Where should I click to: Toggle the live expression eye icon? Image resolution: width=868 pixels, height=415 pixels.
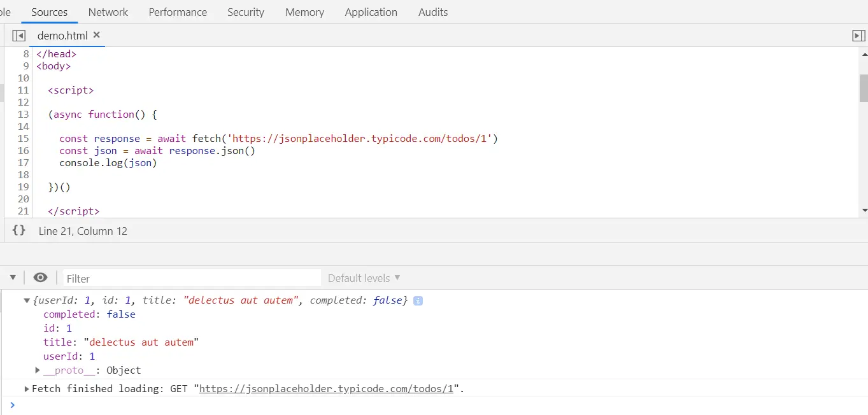[40, 278]
